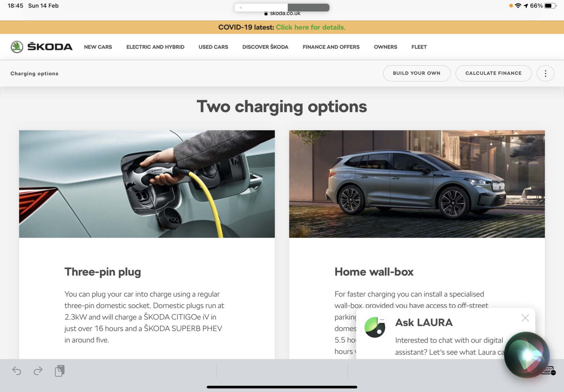Click the charging plug photo

point(147,184)
